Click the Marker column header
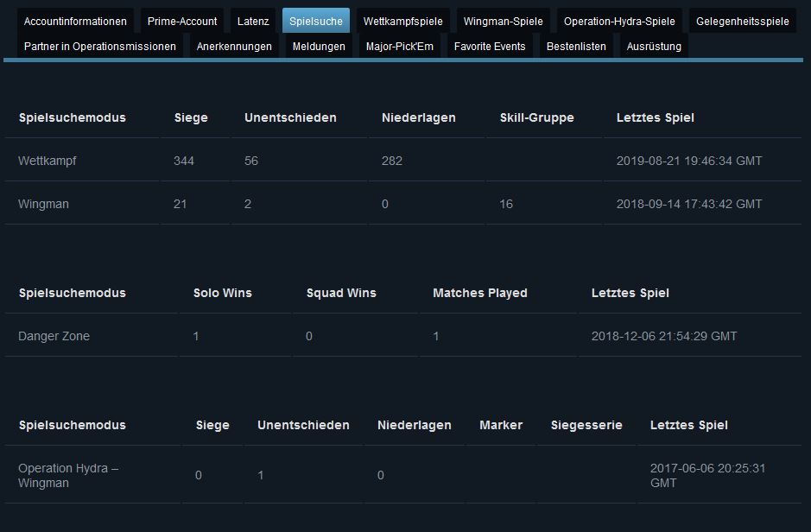 coord(501,426)
